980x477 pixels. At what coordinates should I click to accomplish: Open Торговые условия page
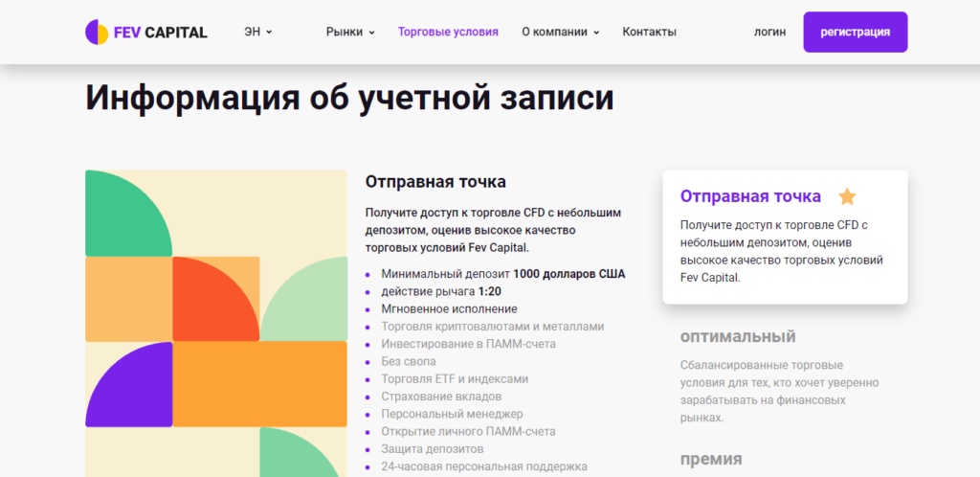pyautogui.click(x=448, y=32)
